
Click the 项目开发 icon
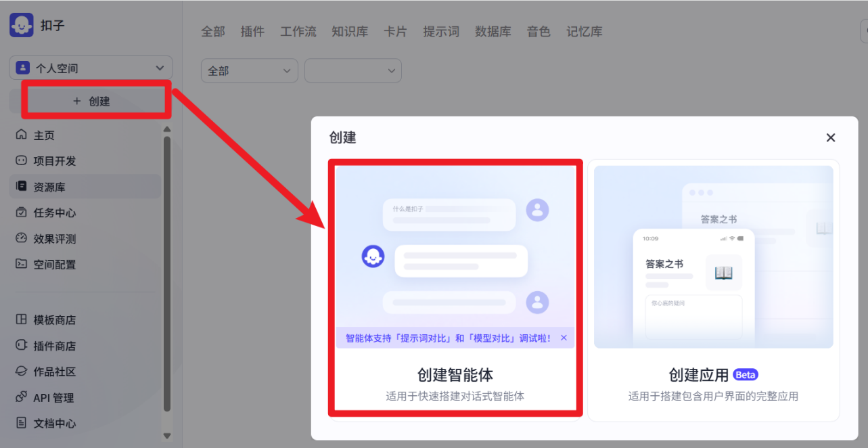(x=22, y=160)
